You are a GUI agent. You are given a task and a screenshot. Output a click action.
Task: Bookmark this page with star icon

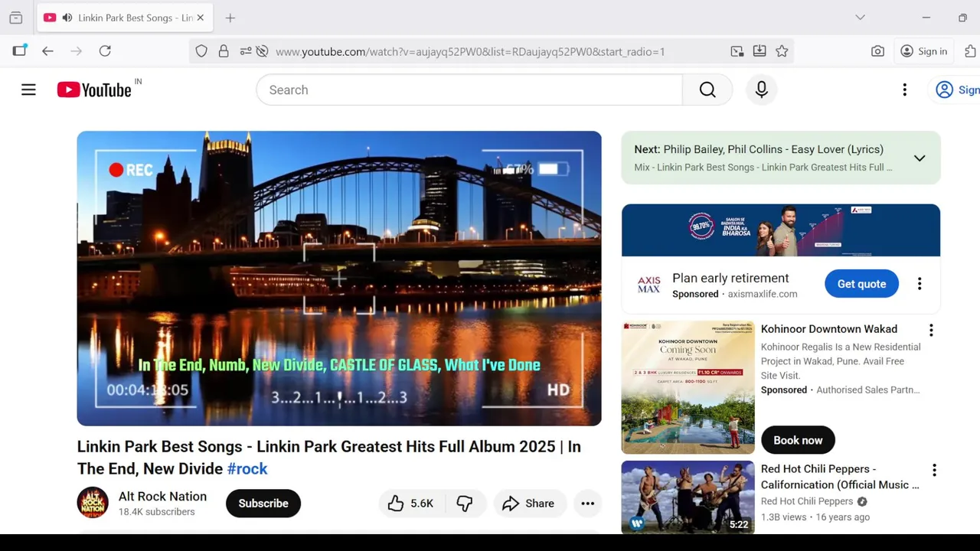click(x=782, y=51)
